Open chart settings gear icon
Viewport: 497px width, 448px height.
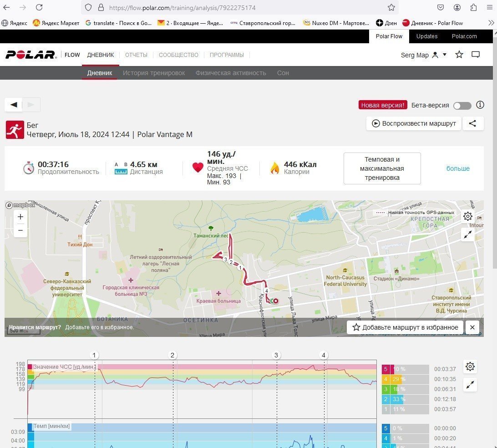(x=470, y=367)
